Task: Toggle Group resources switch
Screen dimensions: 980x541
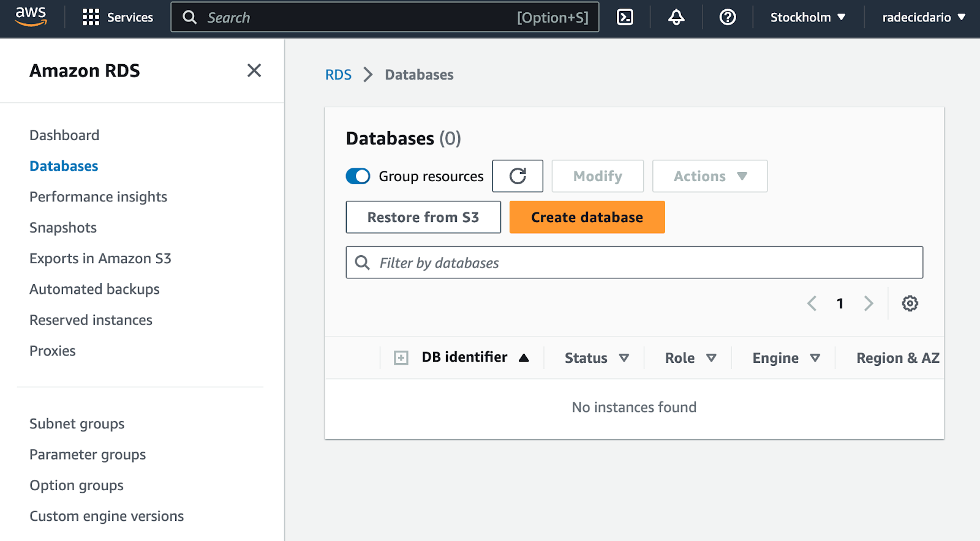Action: [x=358, y=176]
